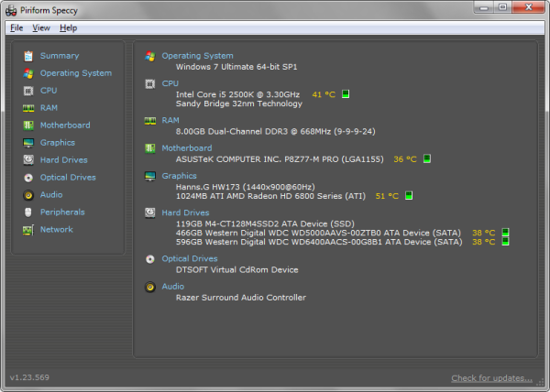Open the Motherboard section from sidebar

pyautogui.click(x=65, y=125)
